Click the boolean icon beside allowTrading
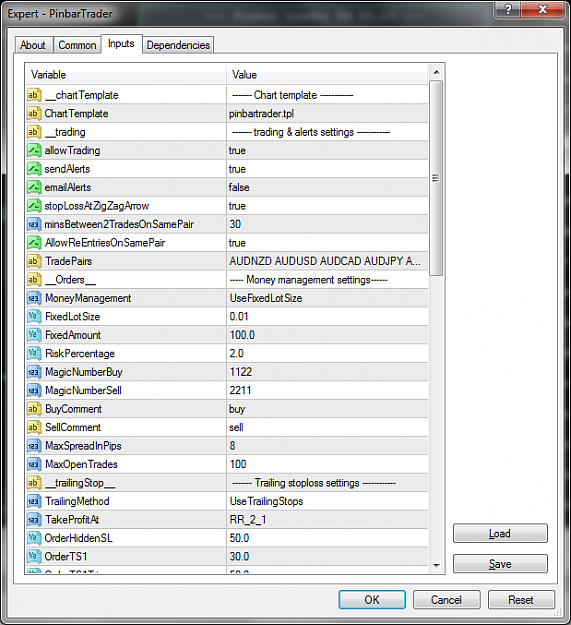 pos(34,150)
